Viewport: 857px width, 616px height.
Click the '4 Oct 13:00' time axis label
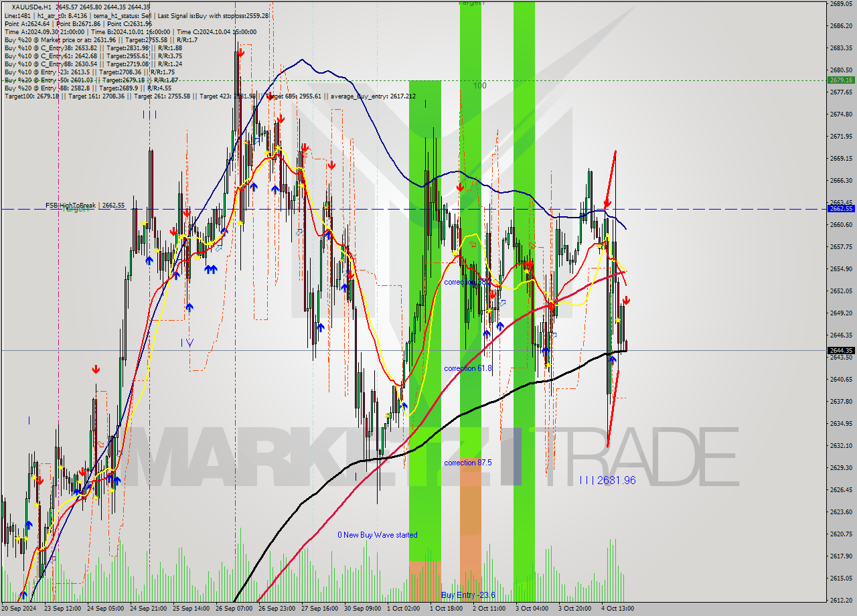point(617,609)
